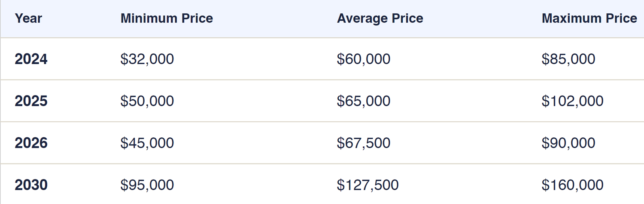
Task: Click the $95,000 minimum price cell
Action: pyautogui.click(x=147, y=185)
